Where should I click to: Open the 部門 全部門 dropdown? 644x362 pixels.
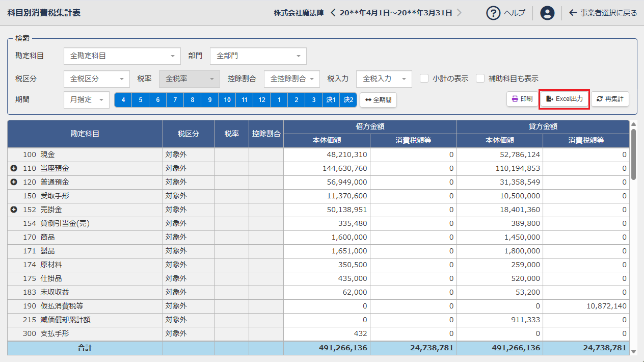(258, 56)
